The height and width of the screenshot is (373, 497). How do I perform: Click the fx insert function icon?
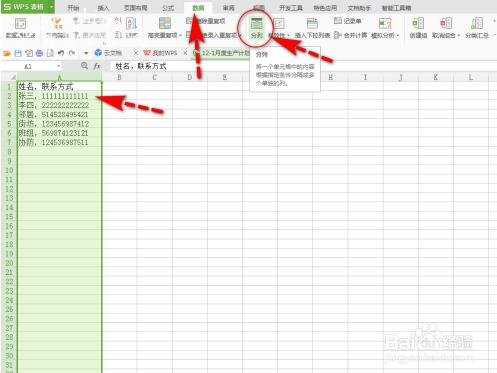pyautogui.click(x=97, y=66)
